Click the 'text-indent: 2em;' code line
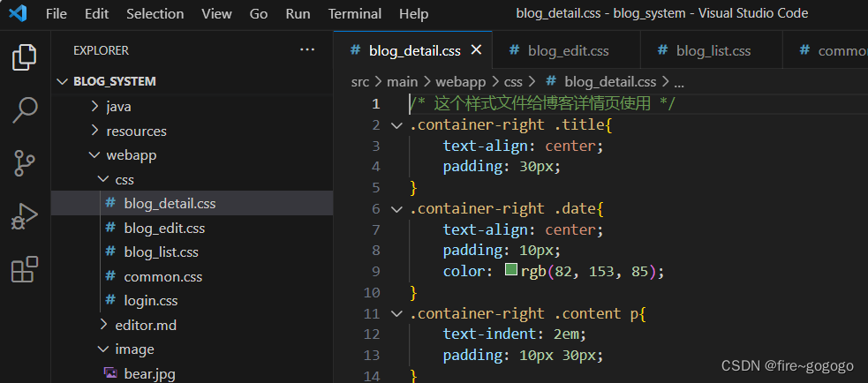The width and height of the screenshot is (868, 383). tap(514, 334)
